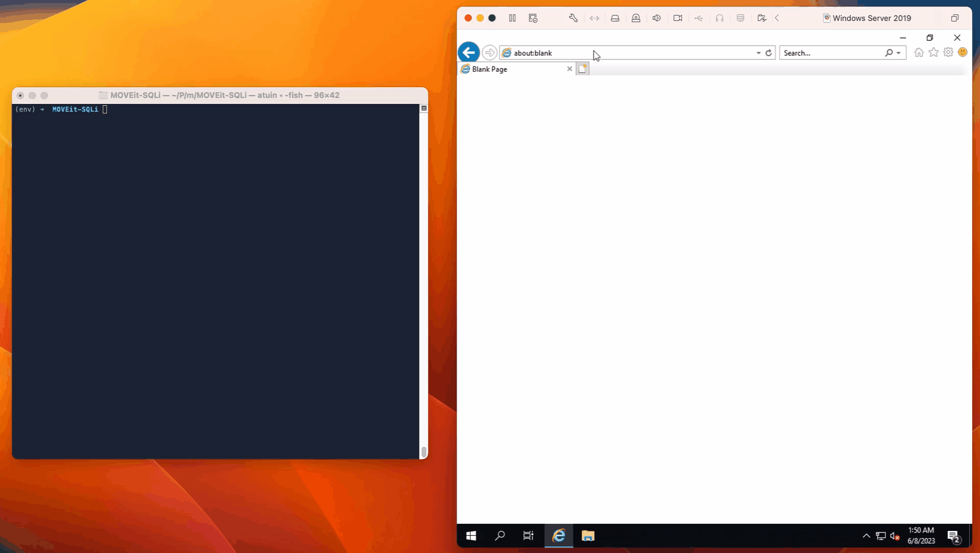Click the terminal MOVEit-SQLi prompt line
The image size is (980, 553).
(x=61, y=109)
